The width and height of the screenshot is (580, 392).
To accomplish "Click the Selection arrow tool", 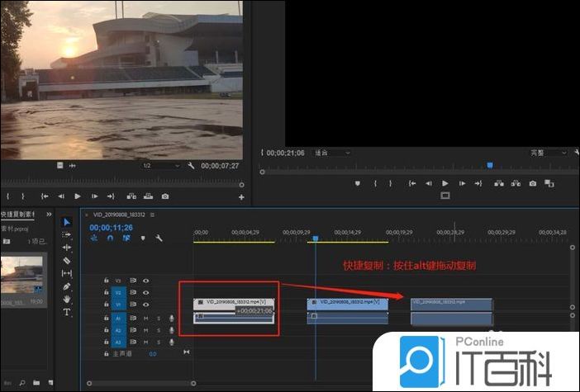I will coord(67,222).
